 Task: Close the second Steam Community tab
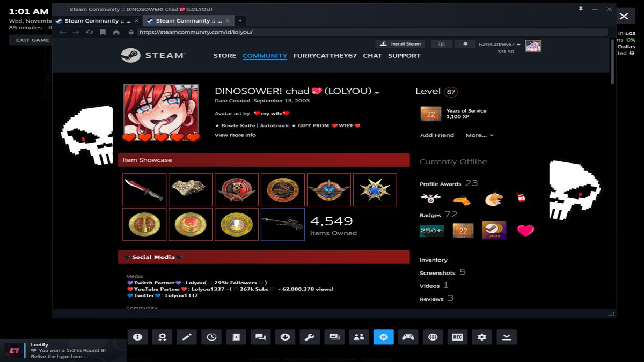coord(228,20)
